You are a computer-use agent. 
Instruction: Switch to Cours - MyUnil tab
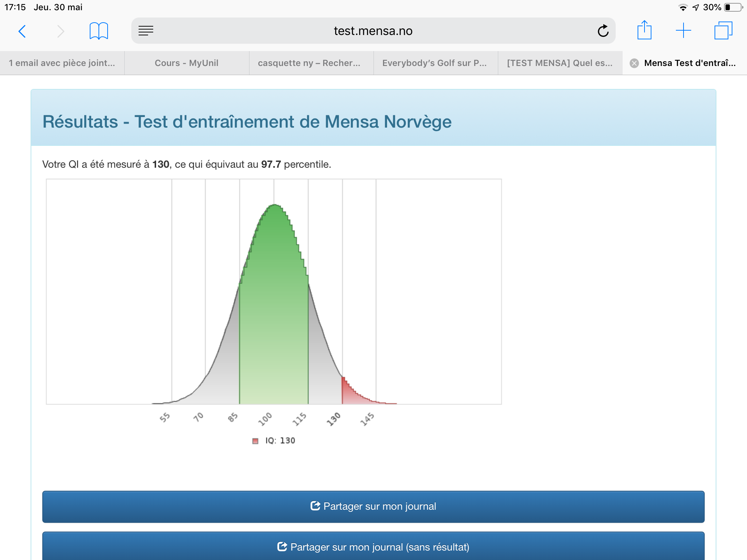point(186,63)
